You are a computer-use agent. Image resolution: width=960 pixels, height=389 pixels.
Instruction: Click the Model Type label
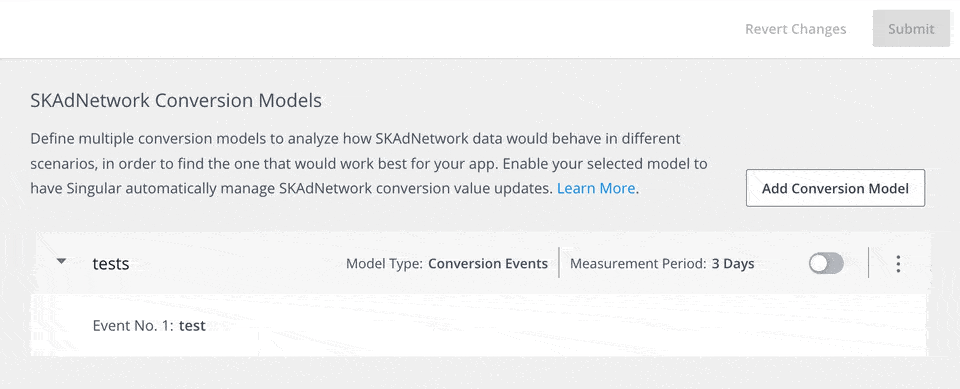[x=384, y=263]
